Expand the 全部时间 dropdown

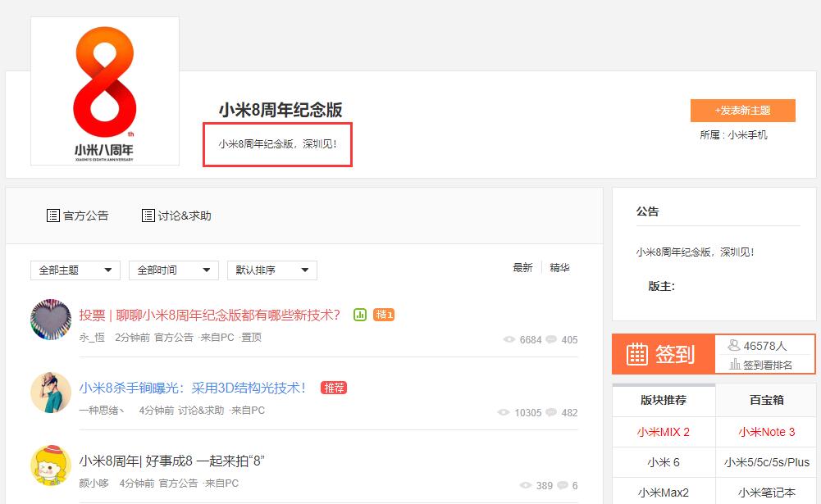(174, 270)
